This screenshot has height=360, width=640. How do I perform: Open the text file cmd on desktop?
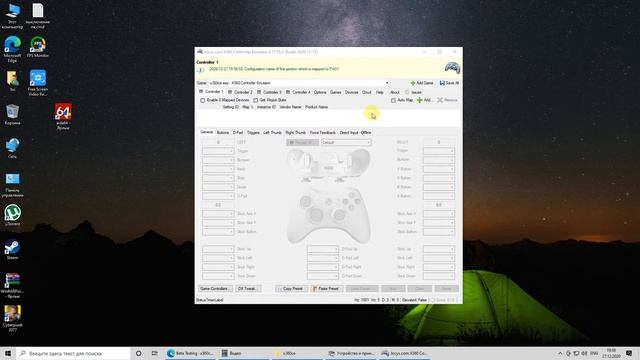38,16
